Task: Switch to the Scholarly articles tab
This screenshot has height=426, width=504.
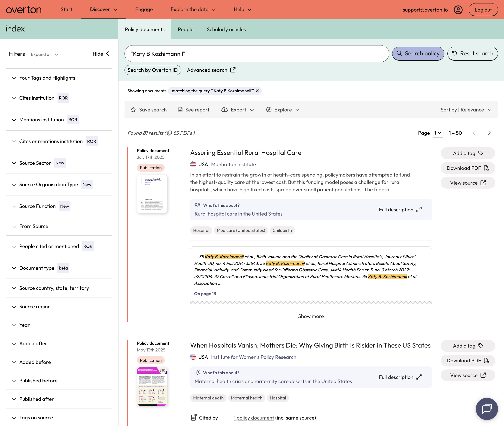Action: click(226, 29)
